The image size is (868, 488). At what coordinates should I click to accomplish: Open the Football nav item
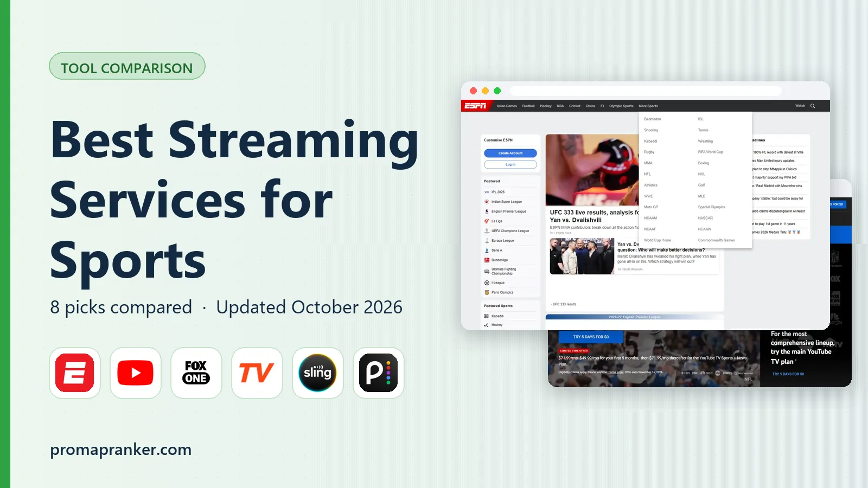click(528, 106)
